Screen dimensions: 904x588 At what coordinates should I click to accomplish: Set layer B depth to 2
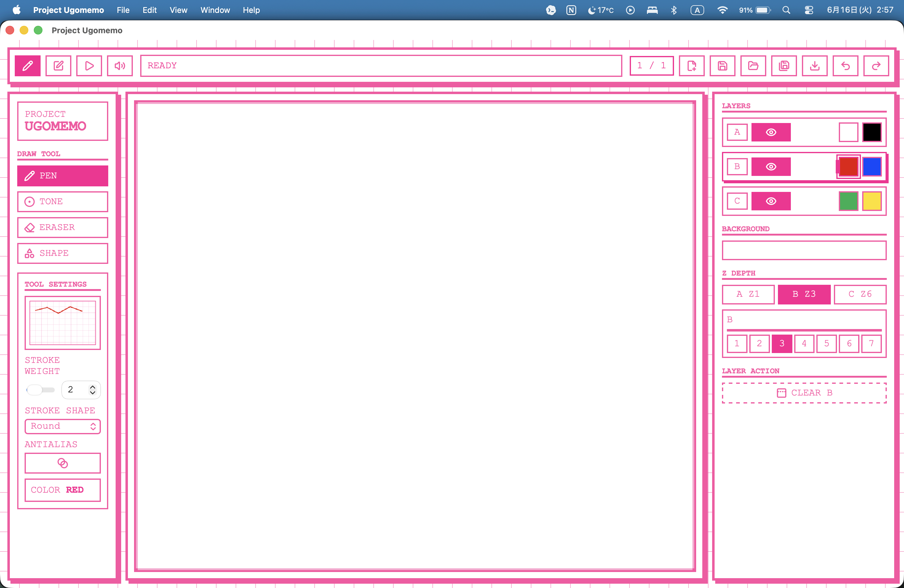pos(760,344)
